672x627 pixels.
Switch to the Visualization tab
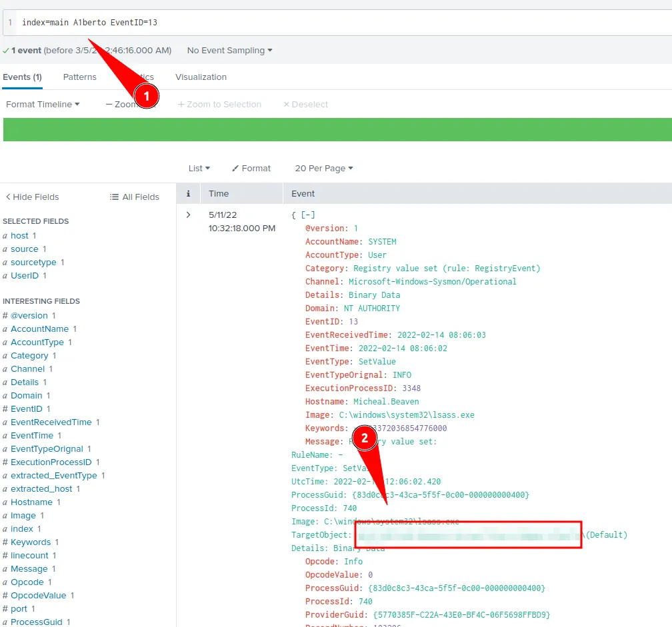click(x=201, y=77)
